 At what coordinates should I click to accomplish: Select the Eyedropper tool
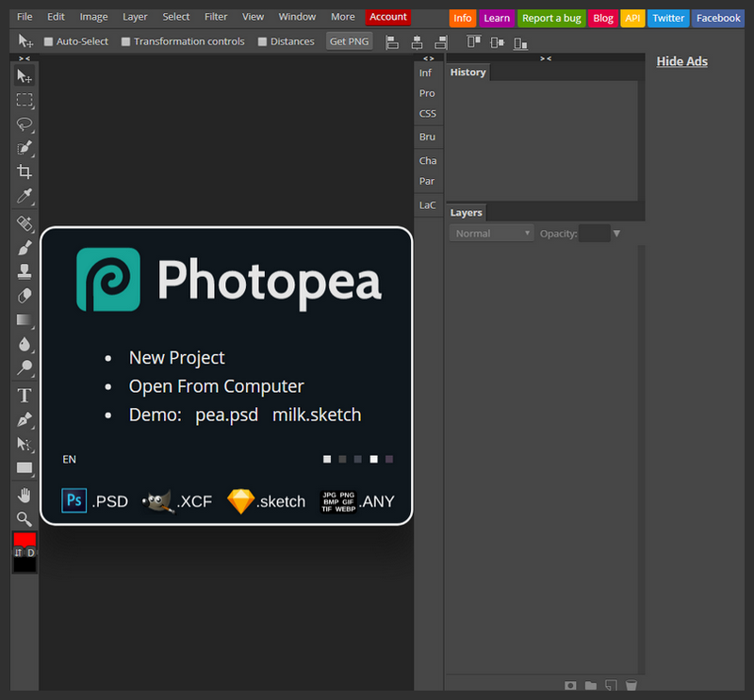coord(25,196)
